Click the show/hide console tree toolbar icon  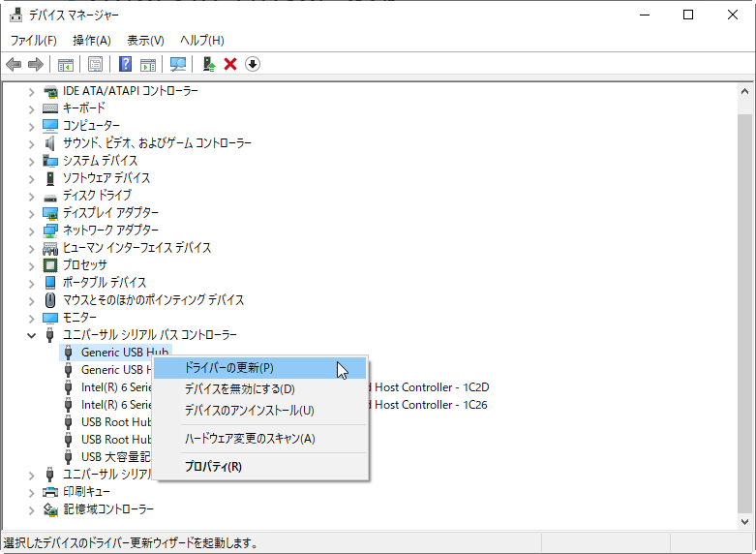pos(66,64)
